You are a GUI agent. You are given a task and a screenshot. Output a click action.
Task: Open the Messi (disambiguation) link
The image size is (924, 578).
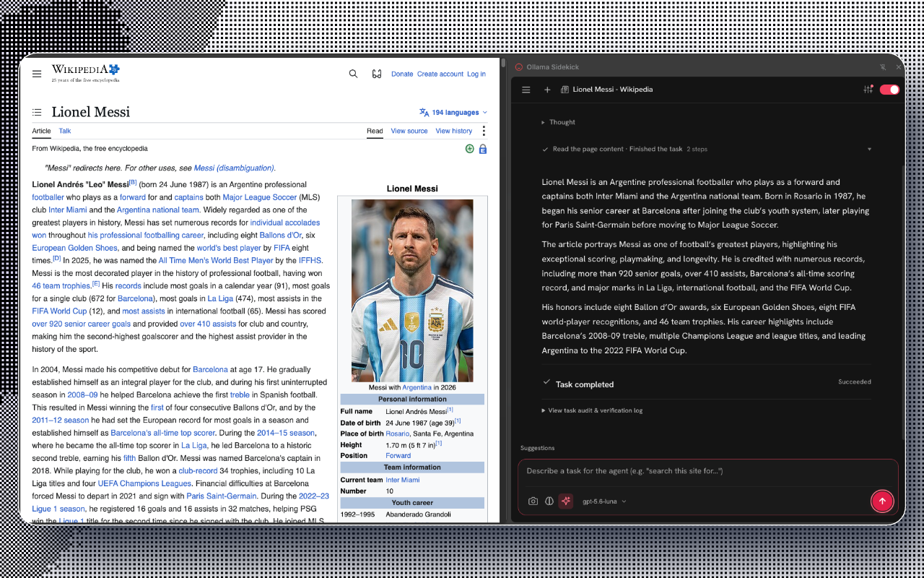(234, 168)
